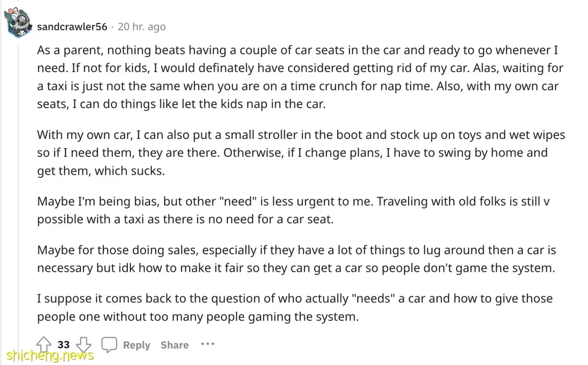Click the final paragraph starting "I suppose"

(295, 308)
